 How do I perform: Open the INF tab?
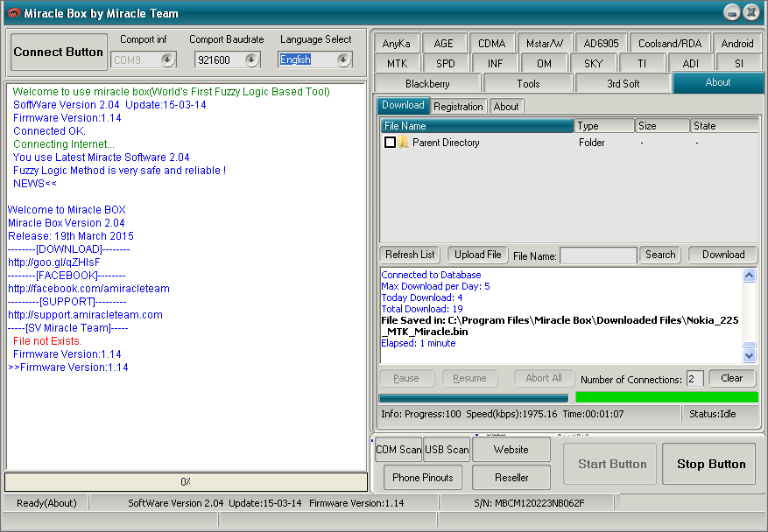coord(495,64)
